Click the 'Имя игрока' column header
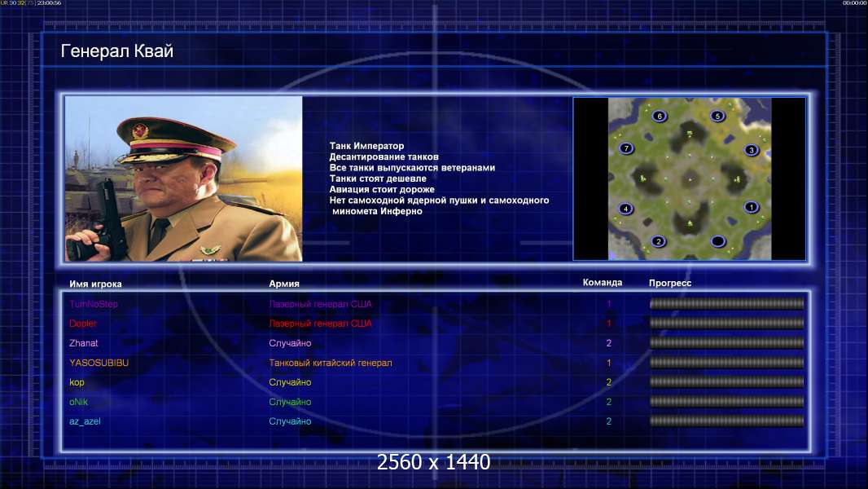 [x=95, y=284]
